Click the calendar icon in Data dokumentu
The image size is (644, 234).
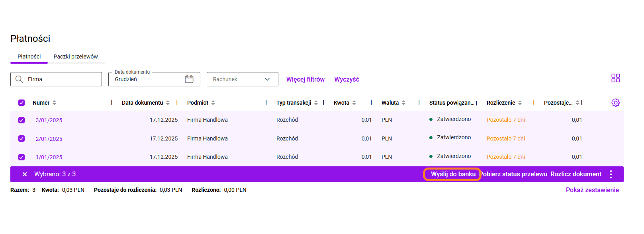click(x=189, y=79)
